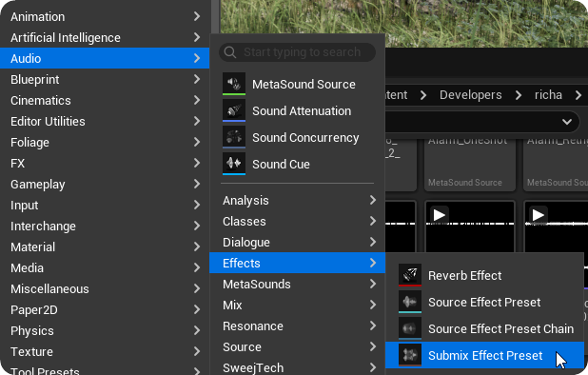The image size is (588, 375).
Task: Create a Submix Effect Preset
Action: (x=484, y=355)
